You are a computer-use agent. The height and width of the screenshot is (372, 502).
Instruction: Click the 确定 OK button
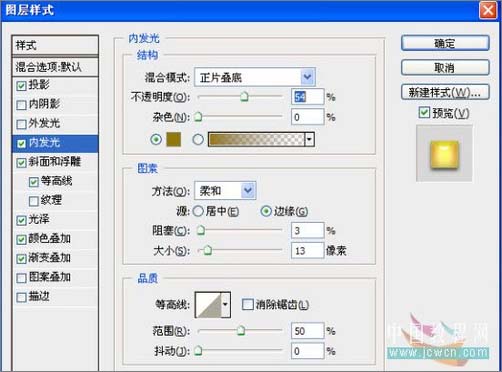[445, 43]
